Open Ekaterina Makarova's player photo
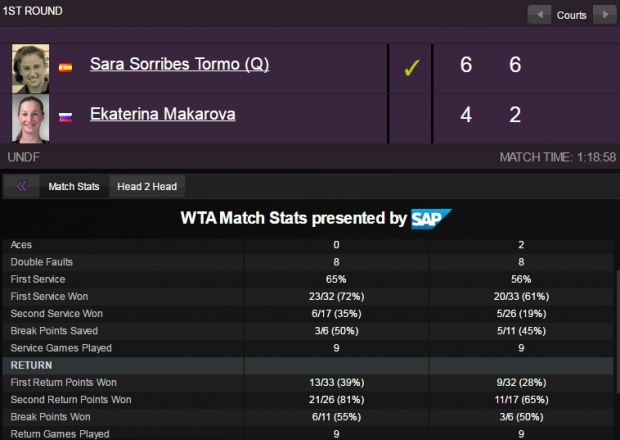The height and width of the screenshot is (440, 620). coord(30,118)
